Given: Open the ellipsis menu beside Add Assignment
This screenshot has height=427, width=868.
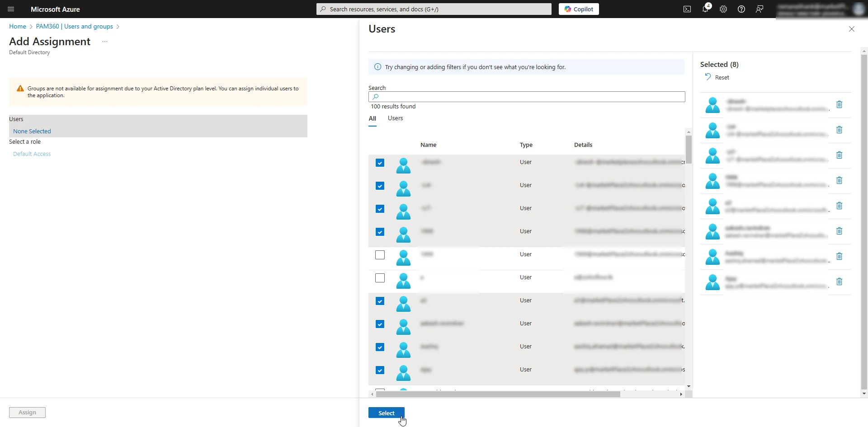Looking at the screenshot, I should pos(105,42).
